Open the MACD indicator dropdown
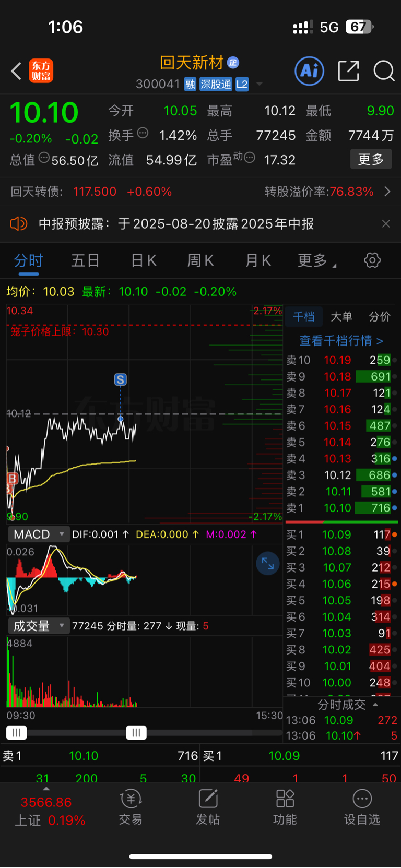 tap(39, 534)
